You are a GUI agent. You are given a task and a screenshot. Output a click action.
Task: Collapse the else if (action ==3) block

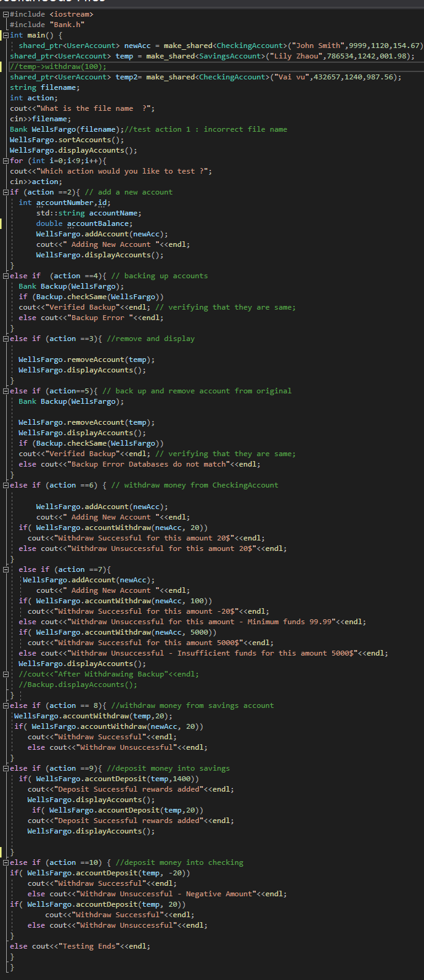click(x=5, y=339)
